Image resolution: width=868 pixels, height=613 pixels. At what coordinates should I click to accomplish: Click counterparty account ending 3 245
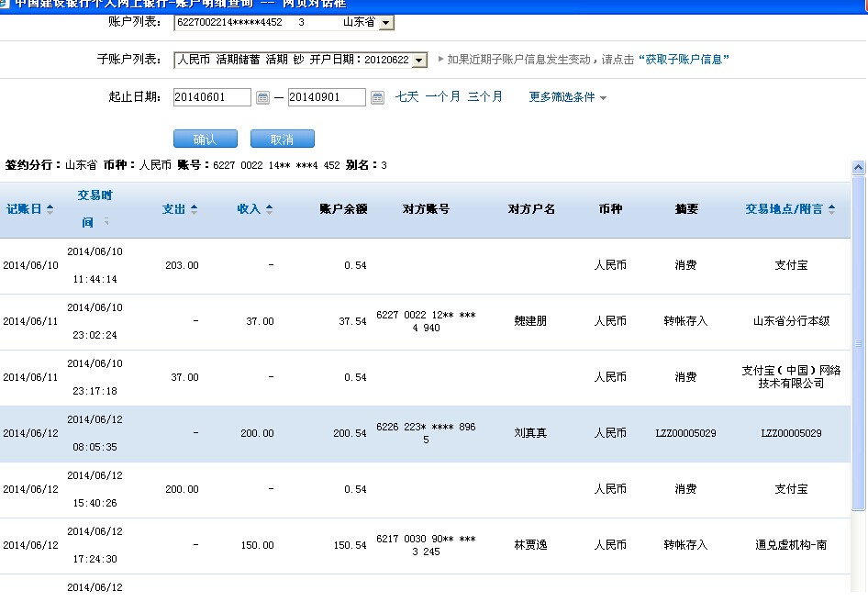click(426, 545)
